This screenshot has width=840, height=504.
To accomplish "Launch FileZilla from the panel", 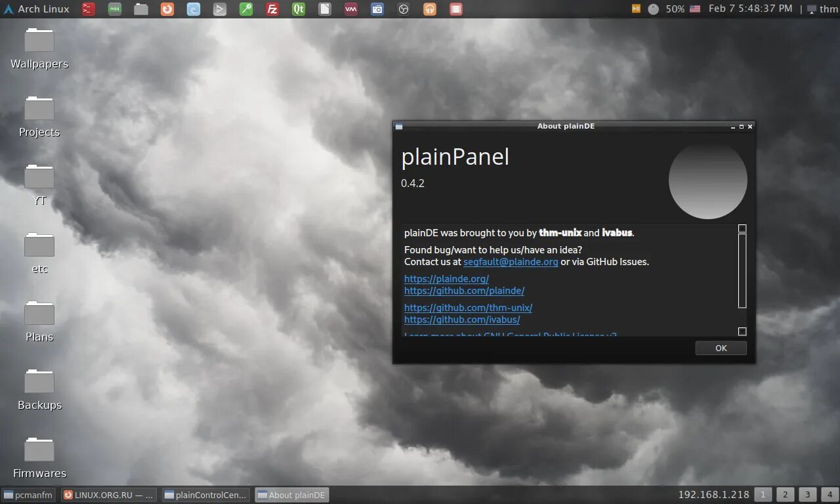I will 272,9.
